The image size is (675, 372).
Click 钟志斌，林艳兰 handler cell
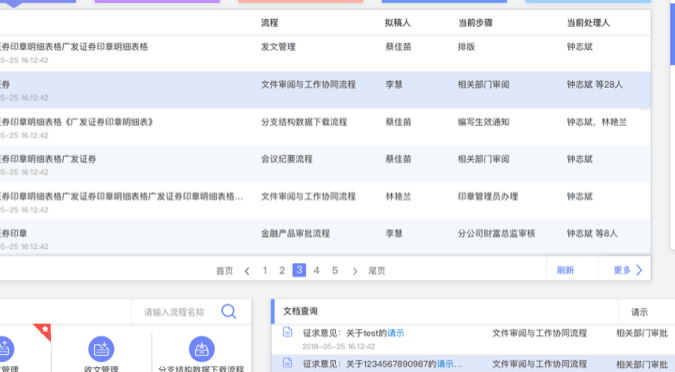(x=597, y=122)
